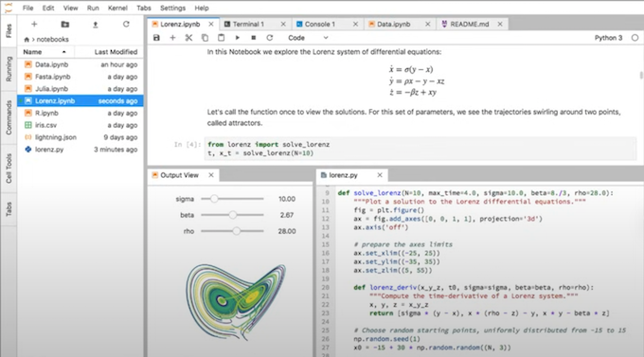Click the notebooks breadcrumb link
The image size is (644, 357).
point(53,40)
